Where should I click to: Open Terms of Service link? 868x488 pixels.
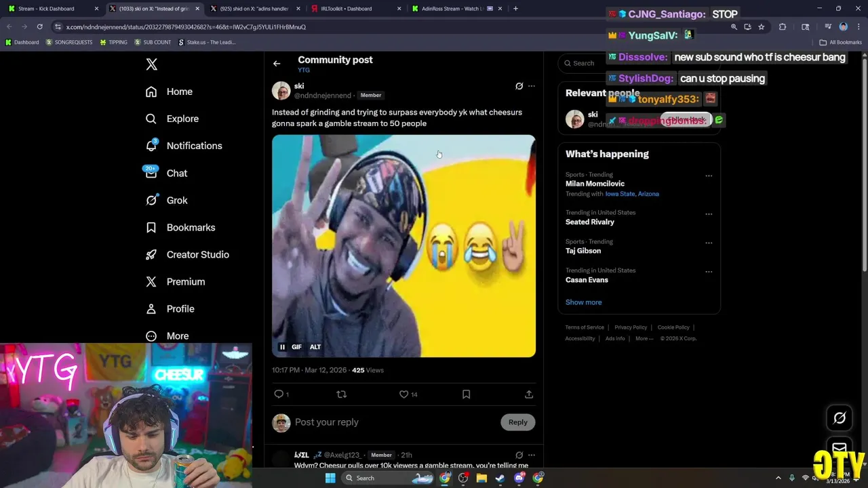click(585, 327)
